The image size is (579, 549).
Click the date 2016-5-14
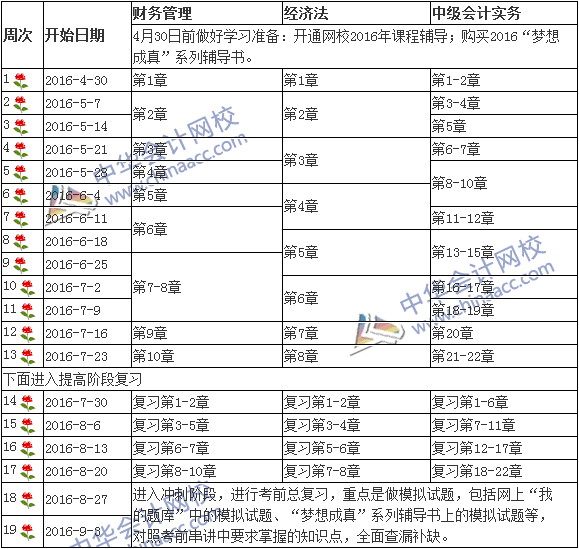(76, 127)
